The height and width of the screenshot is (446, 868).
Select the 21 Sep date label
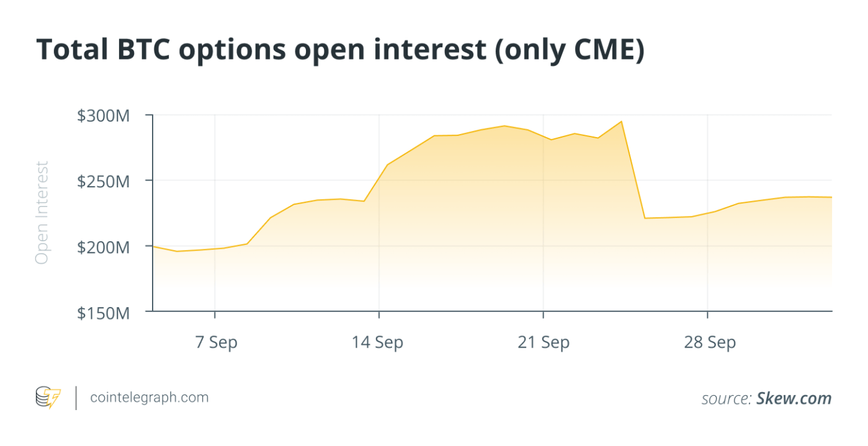[544, 342]
